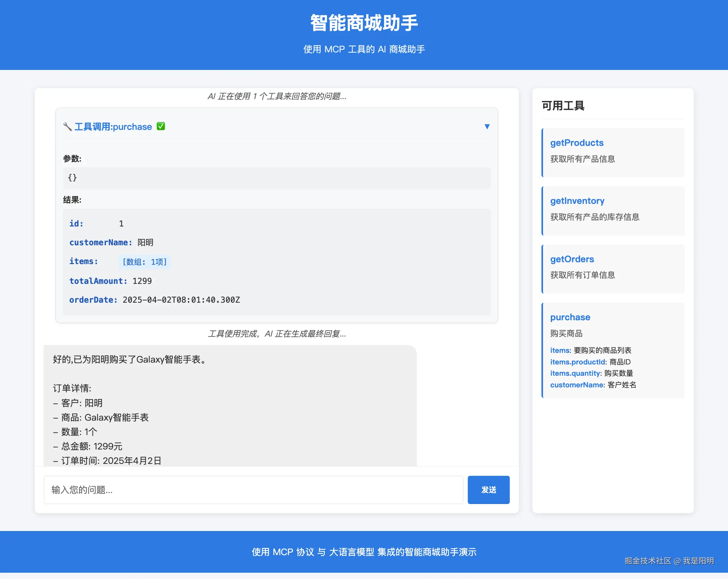Viewport: 728px width, 579px height.
Task: Collapse the purchase tool call panel
Action: click(x=487, y=126)
